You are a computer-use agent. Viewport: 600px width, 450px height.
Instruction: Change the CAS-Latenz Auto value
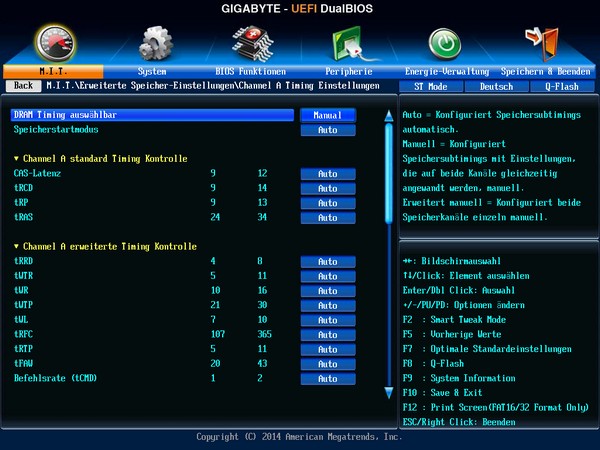click(328, 174)
